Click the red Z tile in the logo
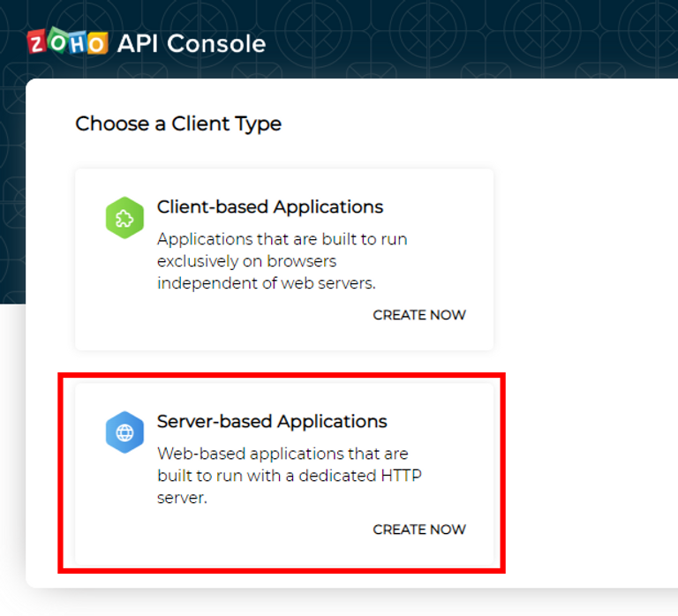 pos(37,42)
